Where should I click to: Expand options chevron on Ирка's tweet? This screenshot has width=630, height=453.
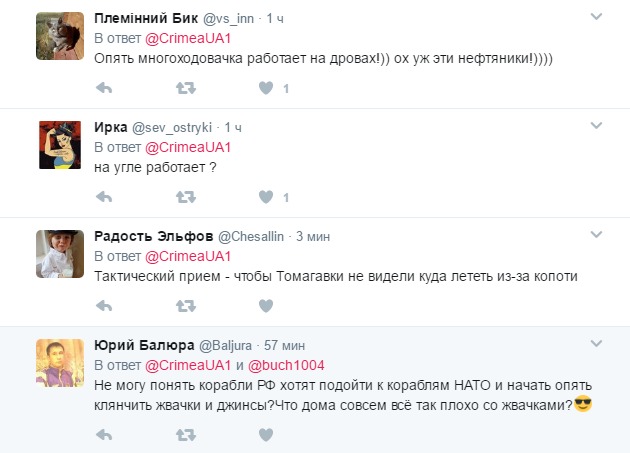pyautogui.click(x=596, y=127)
